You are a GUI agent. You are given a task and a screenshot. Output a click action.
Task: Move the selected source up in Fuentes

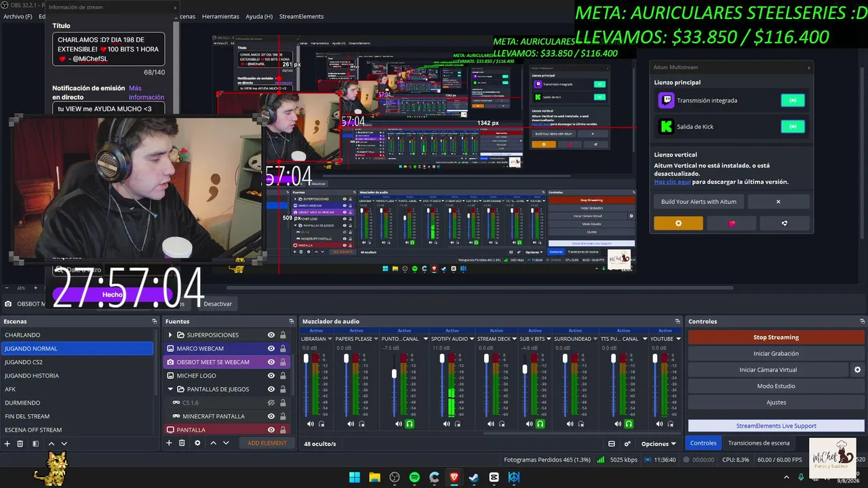[x=213, y=443]
